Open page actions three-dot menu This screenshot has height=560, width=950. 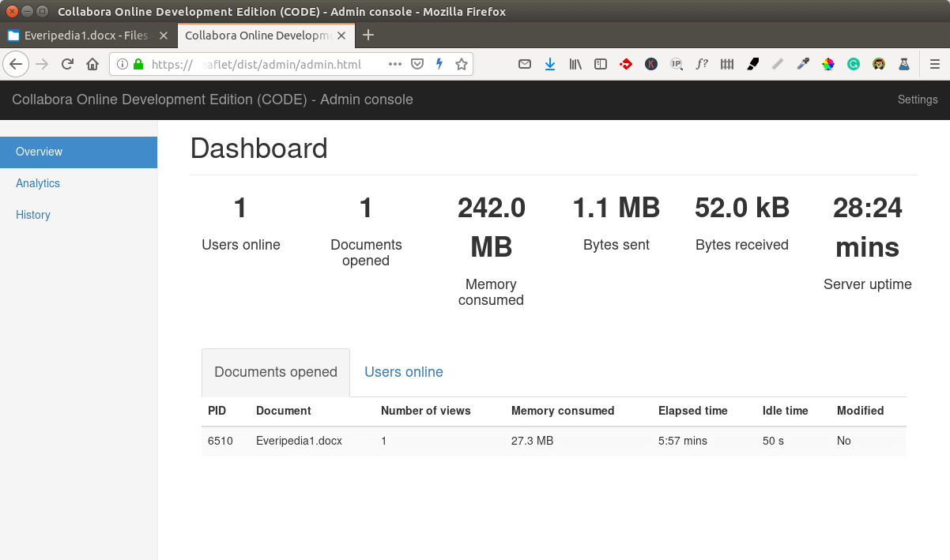point(395,65)
